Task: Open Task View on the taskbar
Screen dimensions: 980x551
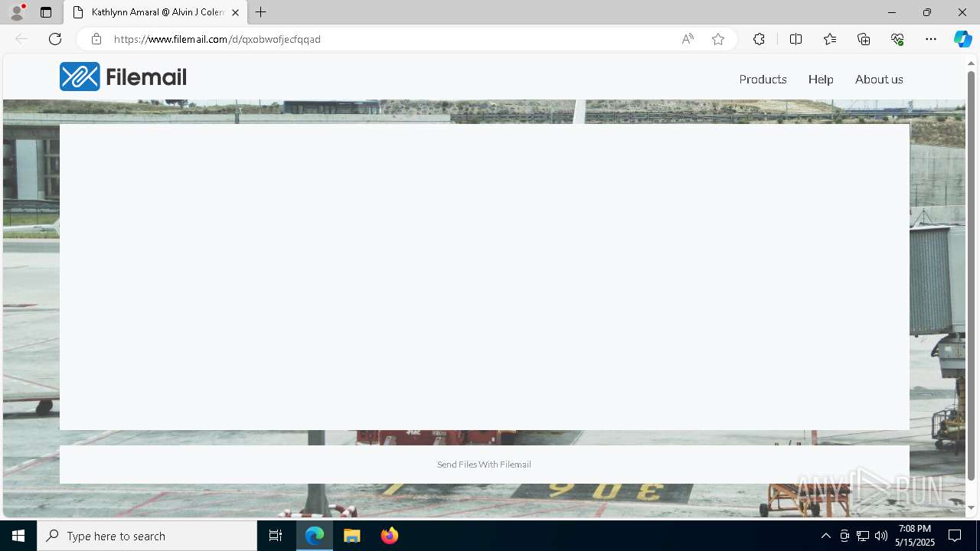Action: point(276,536)
